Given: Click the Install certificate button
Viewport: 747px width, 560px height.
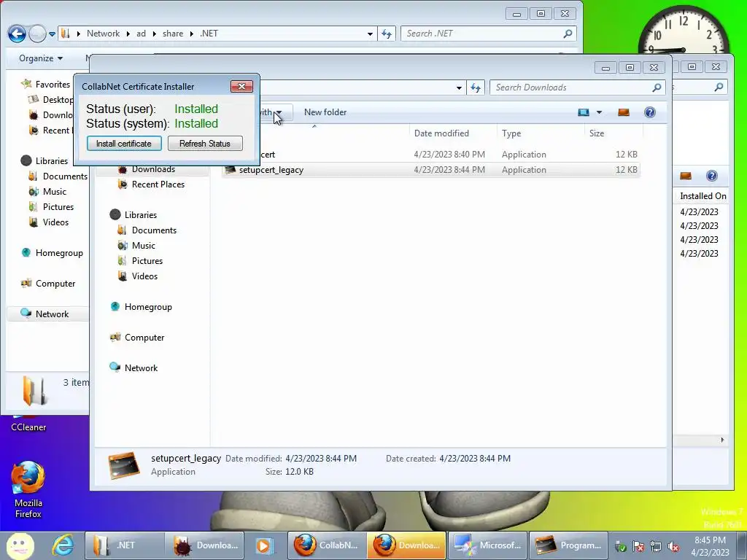Looking at the screenshot, I should coord(124,144).
